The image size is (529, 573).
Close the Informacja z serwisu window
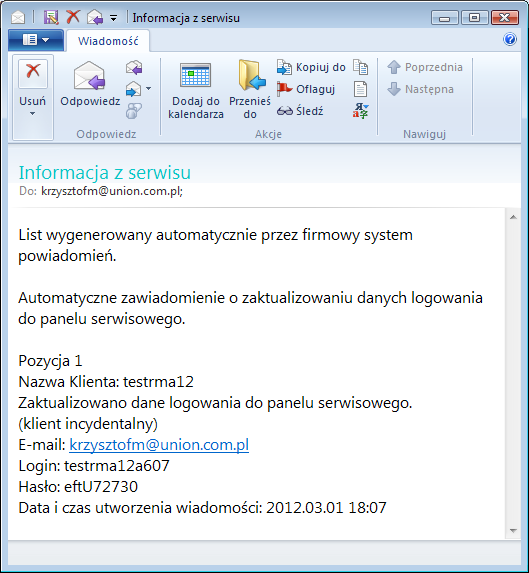(505, 18)
